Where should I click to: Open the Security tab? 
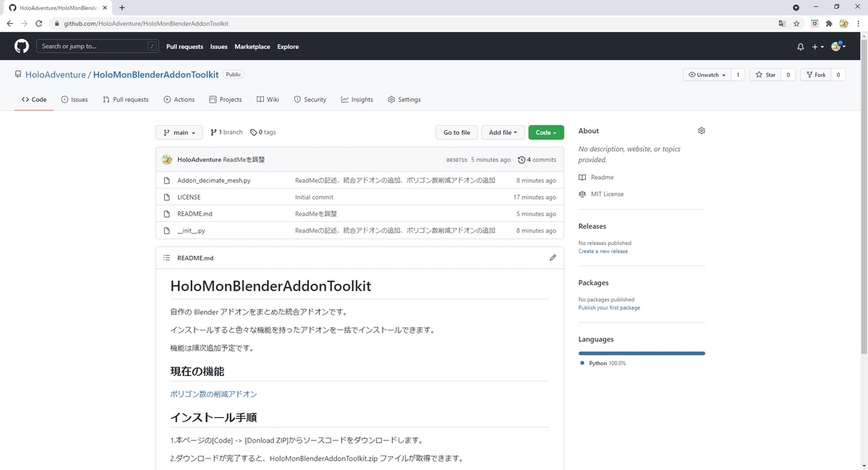[x=310, y=100]
